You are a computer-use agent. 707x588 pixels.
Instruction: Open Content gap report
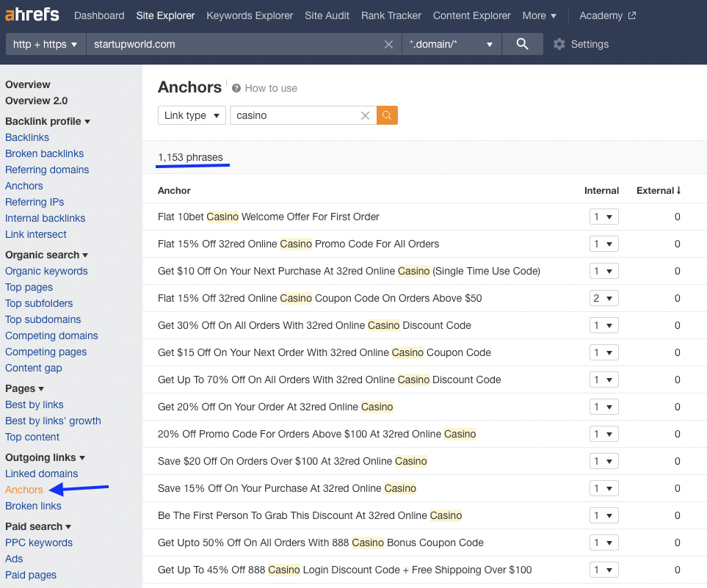[33, 368]
